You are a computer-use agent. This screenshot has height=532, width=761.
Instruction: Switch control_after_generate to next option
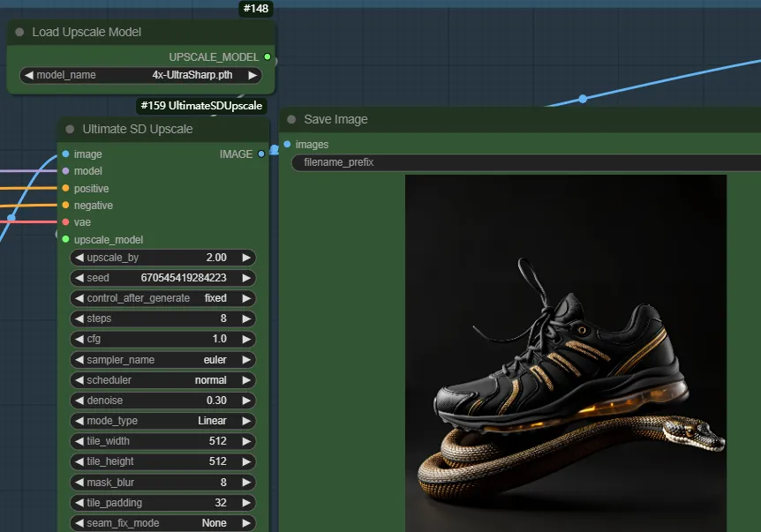click(x=246, y=298)
